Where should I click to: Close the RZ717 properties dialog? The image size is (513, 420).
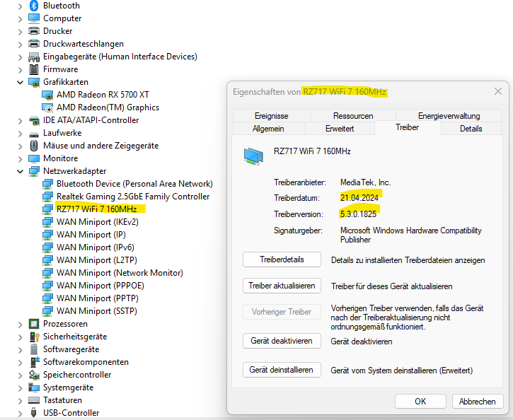point(498,91)
